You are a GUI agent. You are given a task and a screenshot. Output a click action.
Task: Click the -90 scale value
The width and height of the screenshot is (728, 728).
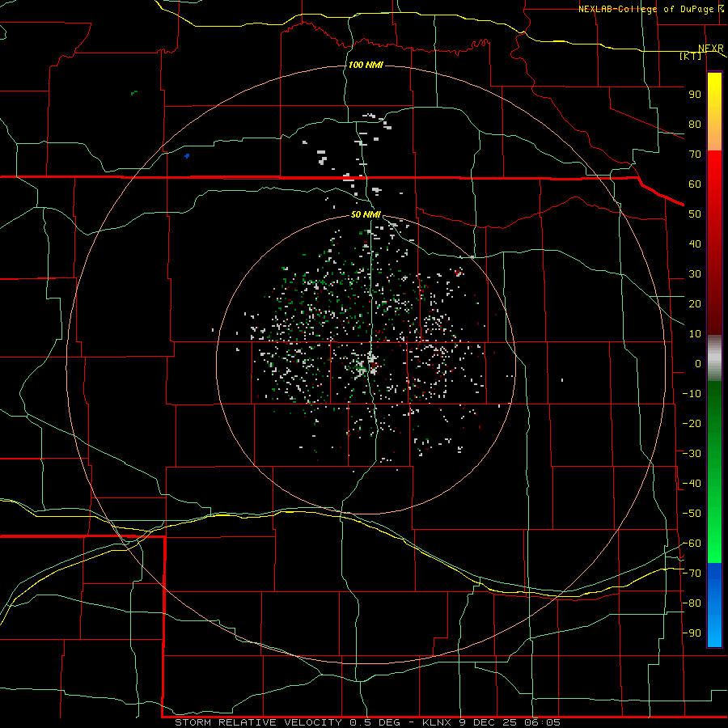(x=692, y=633)
